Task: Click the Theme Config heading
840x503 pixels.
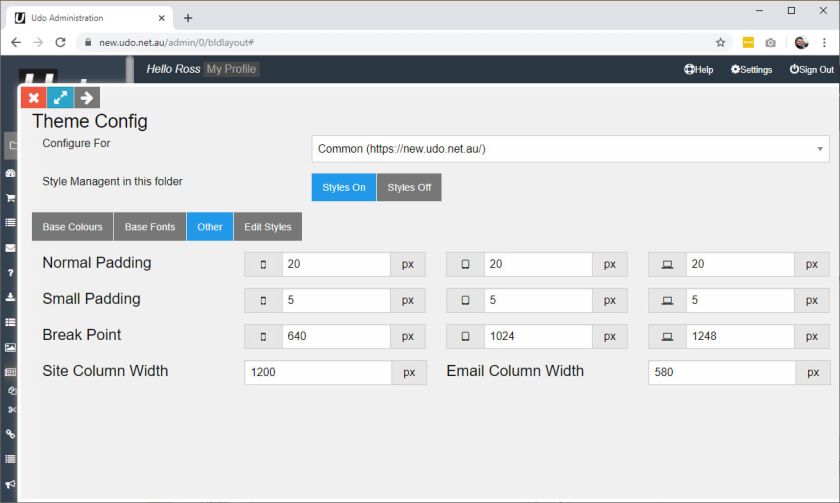Action: pos(90,121)
